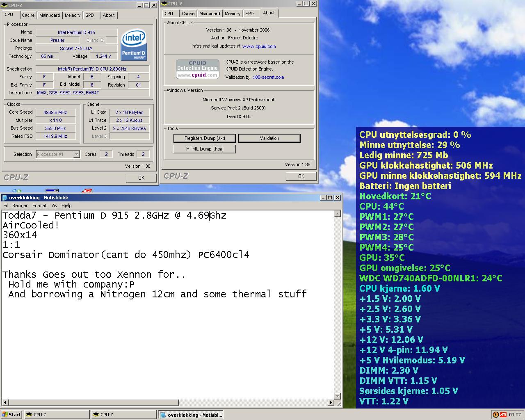The image size is (525, 420).
Task: Switch to the Cache tab in the About CPU-Z window
Action: (188, 14)
